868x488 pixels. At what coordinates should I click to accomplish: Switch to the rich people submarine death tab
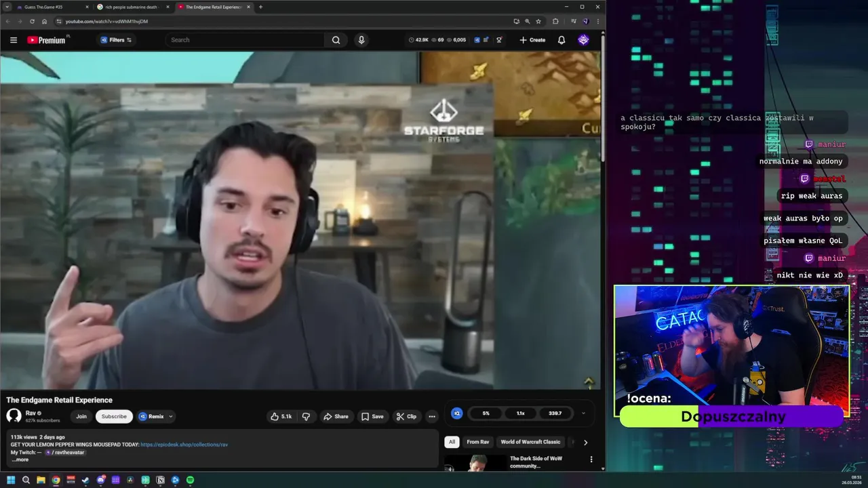click(x=131, y=7)
